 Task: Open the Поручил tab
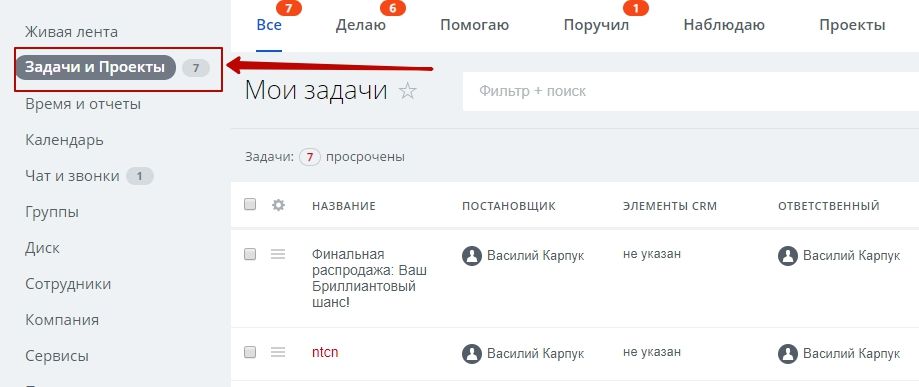(596, 25)
